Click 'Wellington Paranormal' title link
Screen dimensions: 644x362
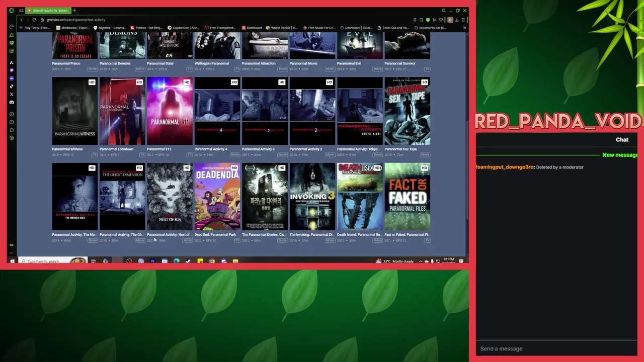pyautogui.click(x=211, y=63)
